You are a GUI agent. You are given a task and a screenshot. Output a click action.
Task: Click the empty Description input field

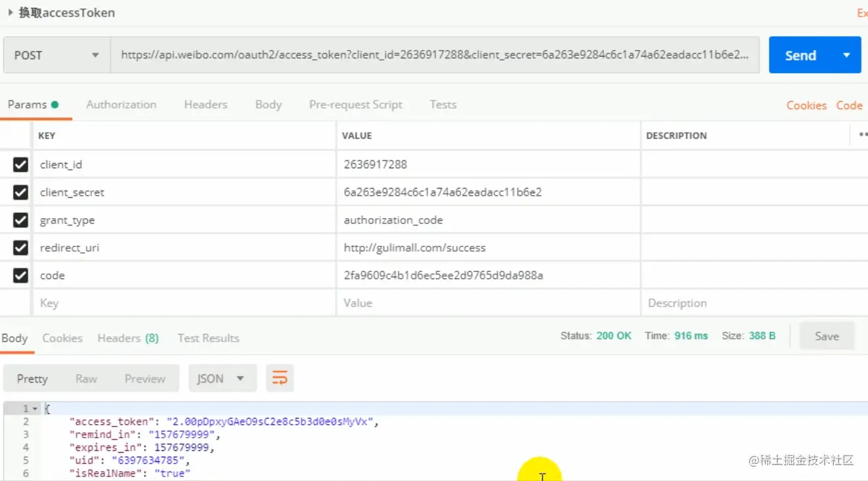754,303
